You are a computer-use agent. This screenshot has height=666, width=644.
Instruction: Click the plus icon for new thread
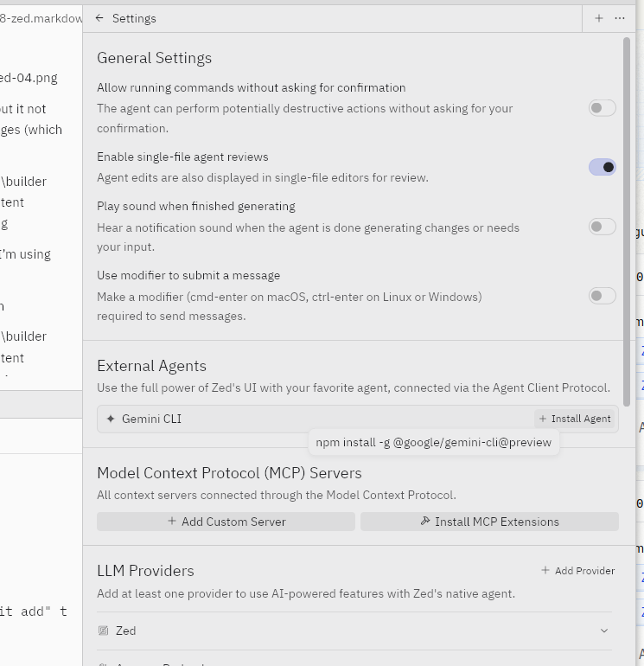pos(598,18)
